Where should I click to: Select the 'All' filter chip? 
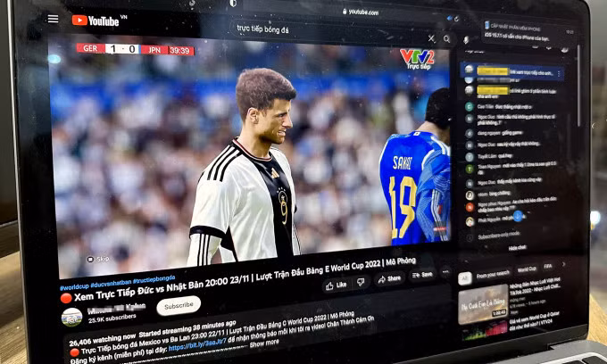pos(465,278)
